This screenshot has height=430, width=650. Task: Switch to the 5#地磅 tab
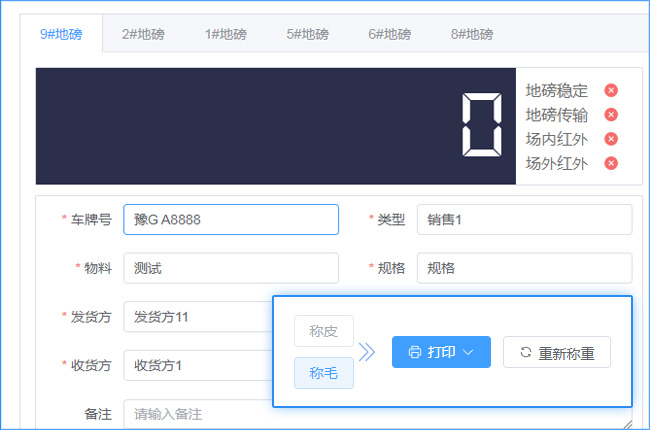click(x=307, y=34)
